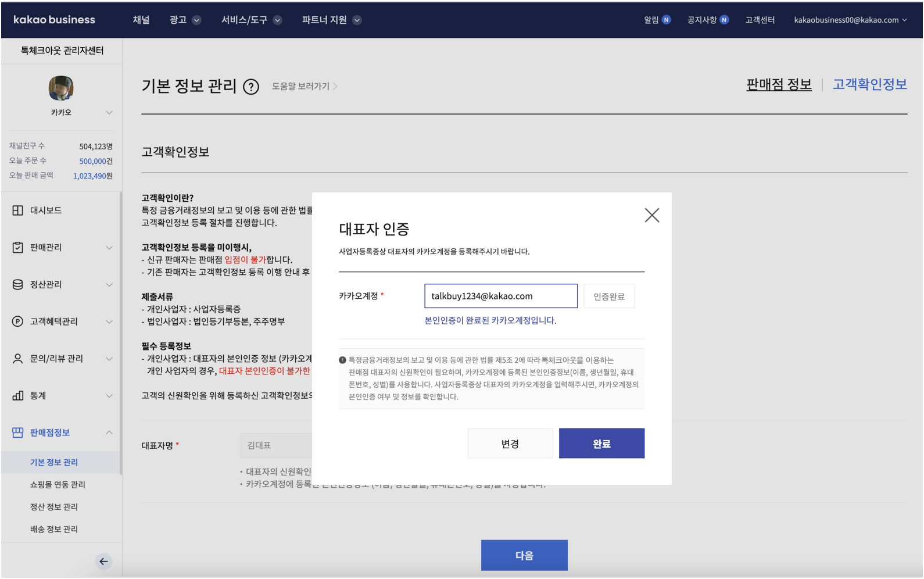Click the 통계 bar chart icon
The height and width of the screenshot is (579, 924).
[x=18, y=396]
